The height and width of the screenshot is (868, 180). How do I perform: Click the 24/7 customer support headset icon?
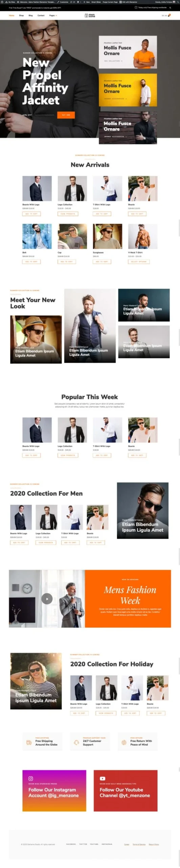click(x=76, y=742)
